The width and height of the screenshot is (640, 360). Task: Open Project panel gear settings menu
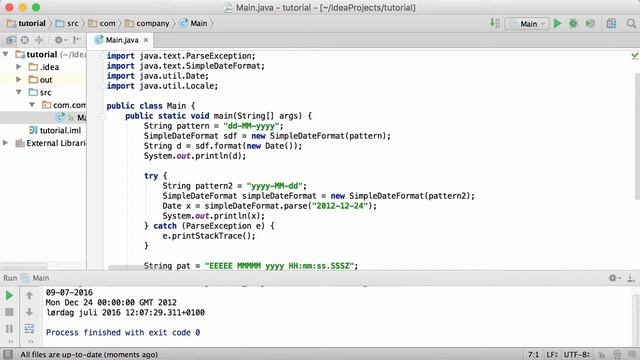coord(60,40)
